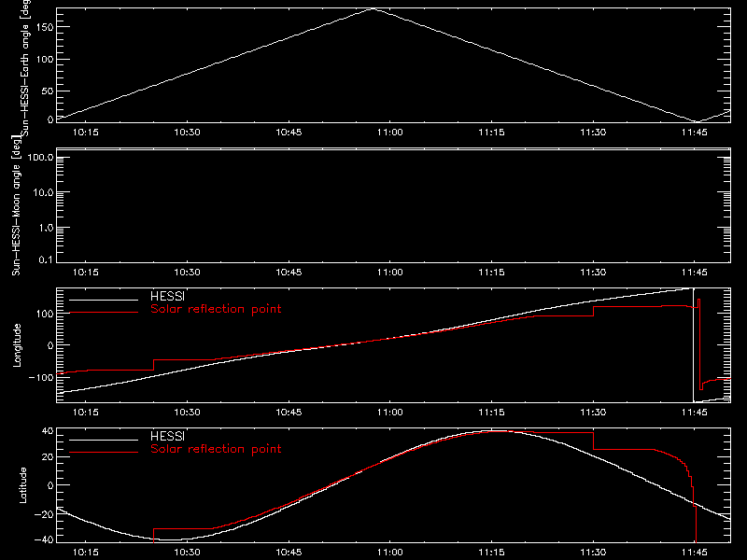Click 11:15 label under Moon angle plot
The height and width of the screenshot is (560, 747).
pyautogui.click(x=492, y=273)
